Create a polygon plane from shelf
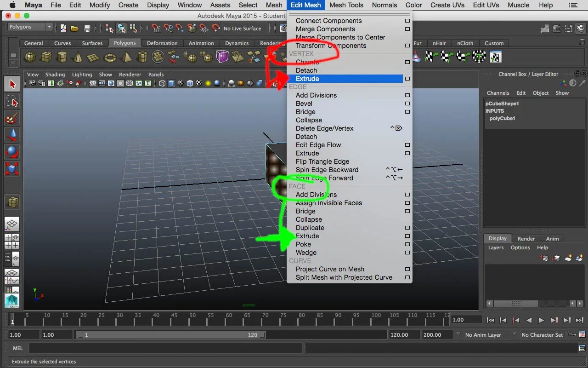 94,57
